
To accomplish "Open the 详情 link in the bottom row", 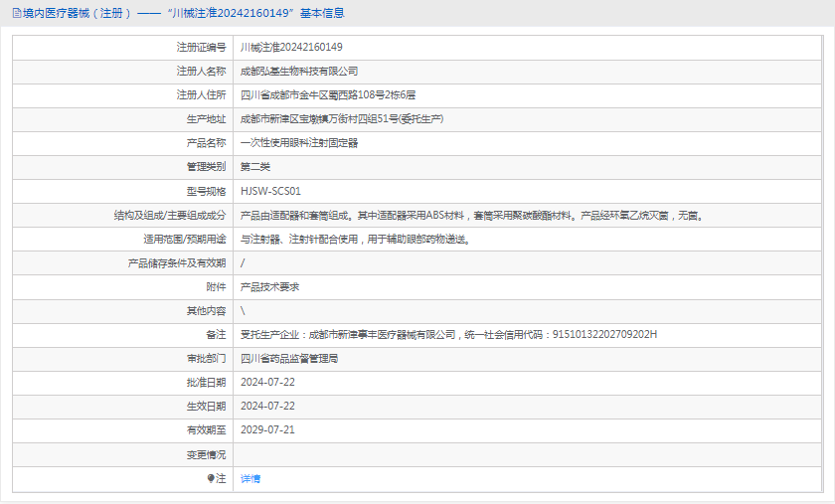I will click(250, 478).
